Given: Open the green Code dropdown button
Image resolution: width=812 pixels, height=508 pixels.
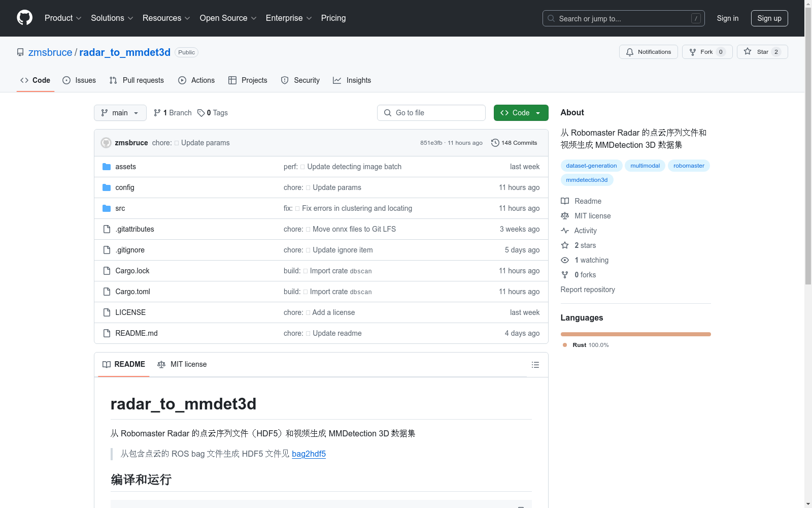Looking at the screenshot, I should [521, 113].
